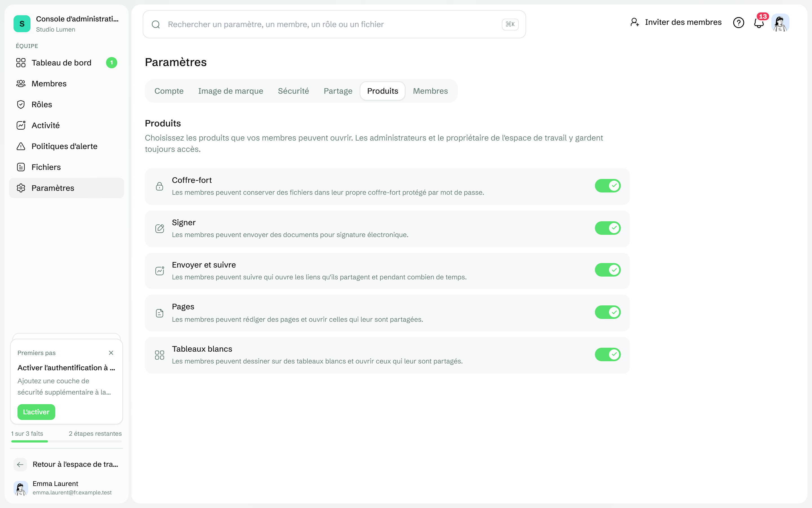Click Inviter des membres

click(x=676, y=22)
